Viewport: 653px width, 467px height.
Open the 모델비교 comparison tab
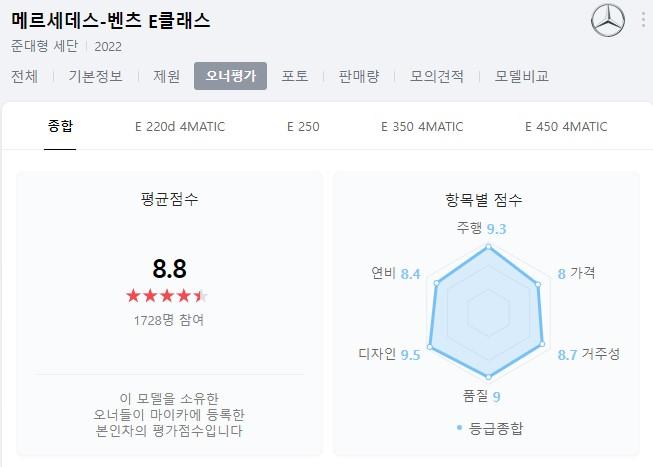pos(521,76)
